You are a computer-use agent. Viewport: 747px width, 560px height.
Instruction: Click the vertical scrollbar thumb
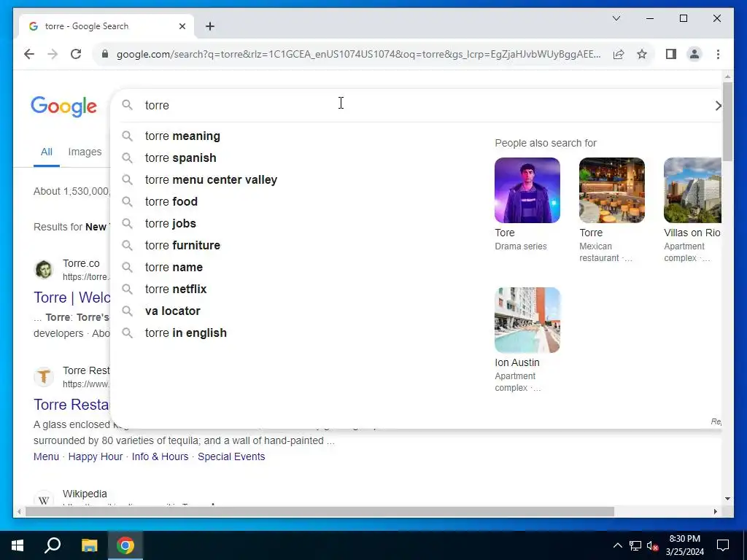[727, 122]
